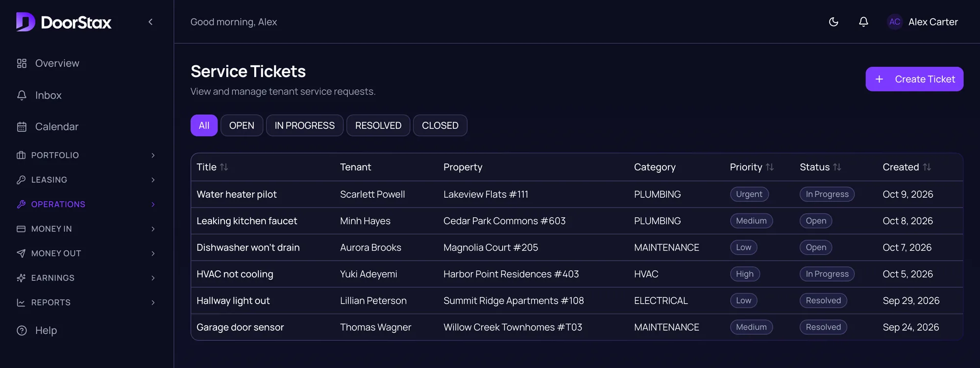Open the Water heater pilot ticket

point(237,194)
